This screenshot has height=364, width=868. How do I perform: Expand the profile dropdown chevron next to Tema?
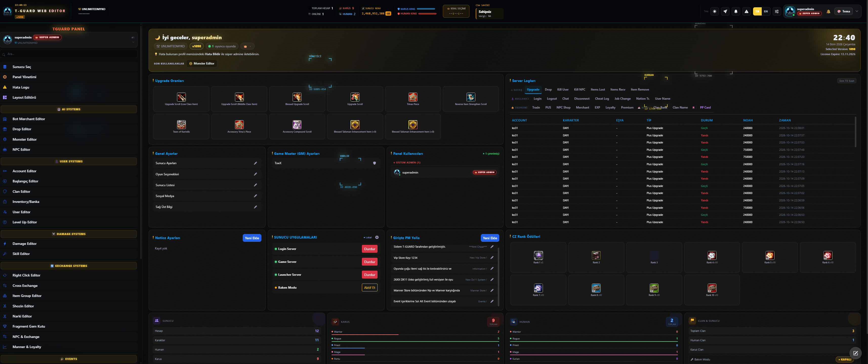pyautogui.click(x=857, y=11)
